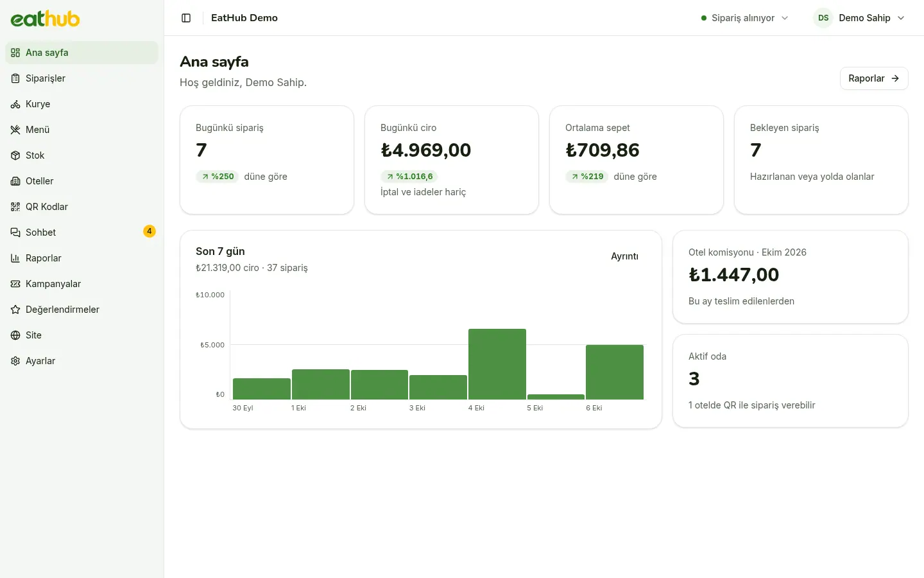Click the EatHub Demo title

pos(244,18)
